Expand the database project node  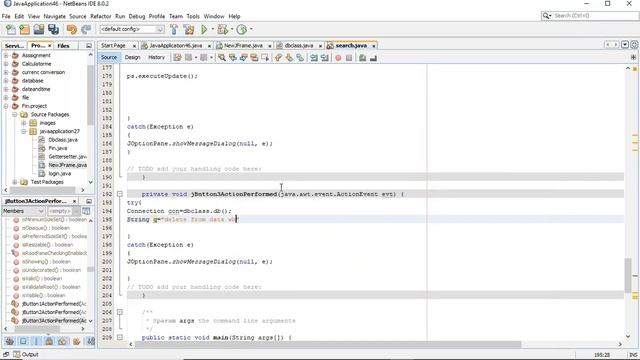(x=6, y=80)
